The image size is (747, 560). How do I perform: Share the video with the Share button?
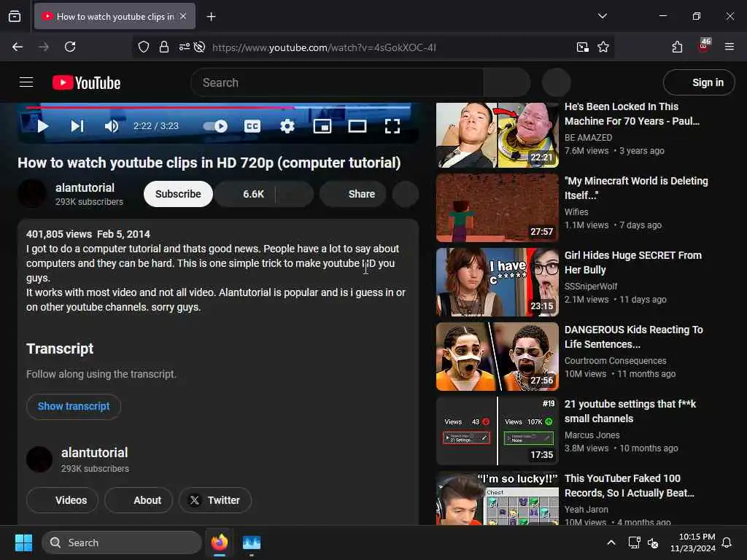click(353, 194)
